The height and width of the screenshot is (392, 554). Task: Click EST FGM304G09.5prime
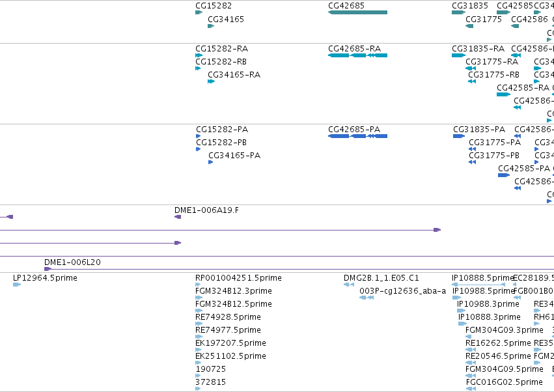pos(505,369)
